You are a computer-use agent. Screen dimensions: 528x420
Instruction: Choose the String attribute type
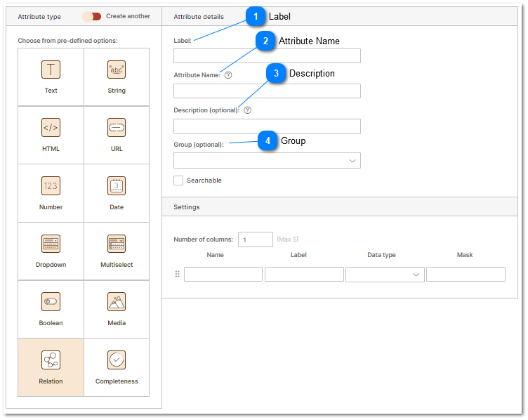point(117,70)
